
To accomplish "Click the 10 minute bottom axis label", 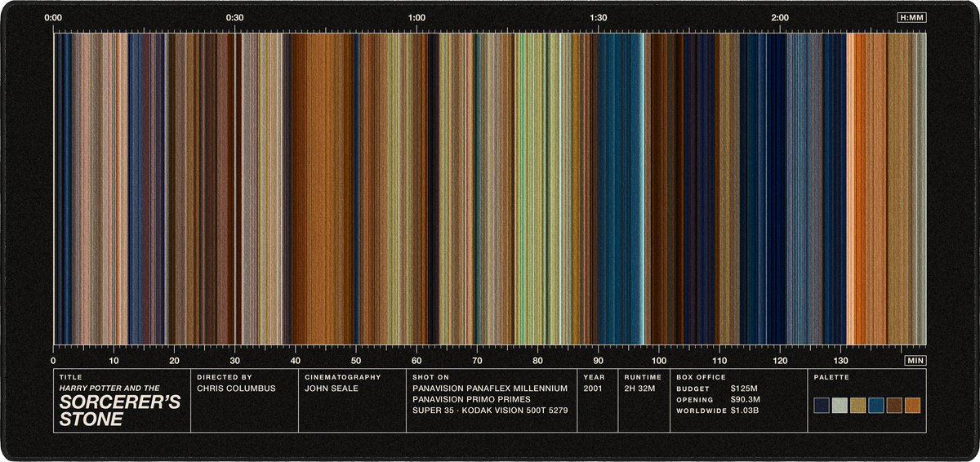I will (x=114, y=360).
